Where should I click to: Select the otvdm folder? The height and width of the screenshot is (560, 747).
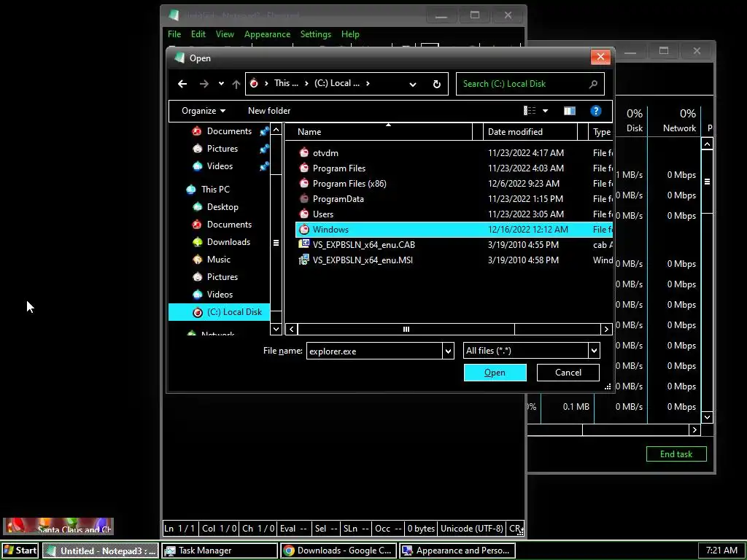(325, 153)
